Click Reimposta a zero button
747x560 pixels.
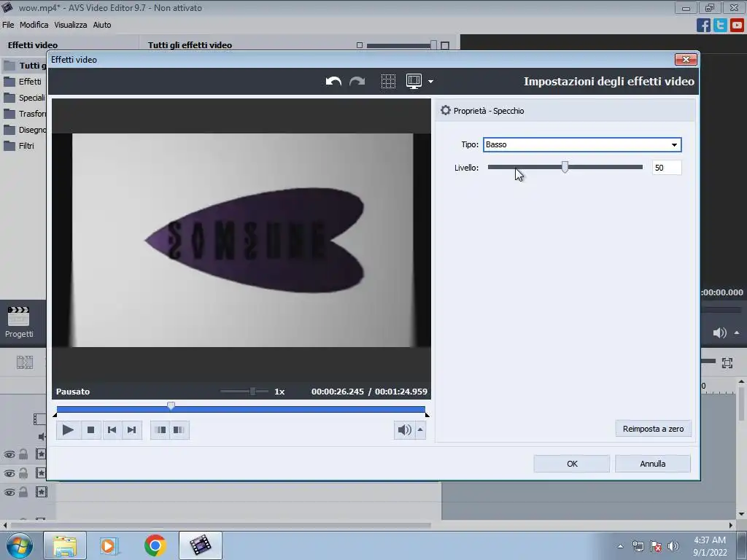[653, 429]
